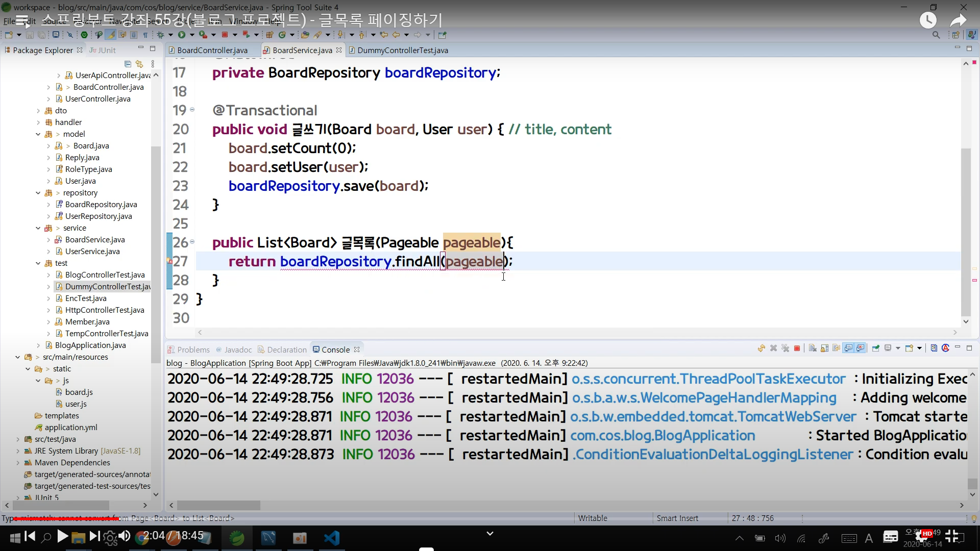Click the green Boot Dashboard power icon
The width and height of the screenshot is (980, 551).
point(84,35)
